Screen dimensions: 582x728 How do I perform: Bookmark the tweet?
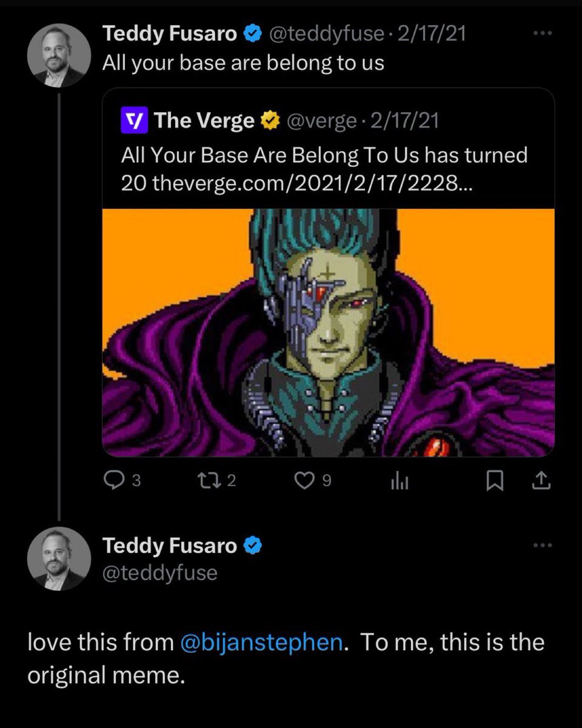click(495, 481)
